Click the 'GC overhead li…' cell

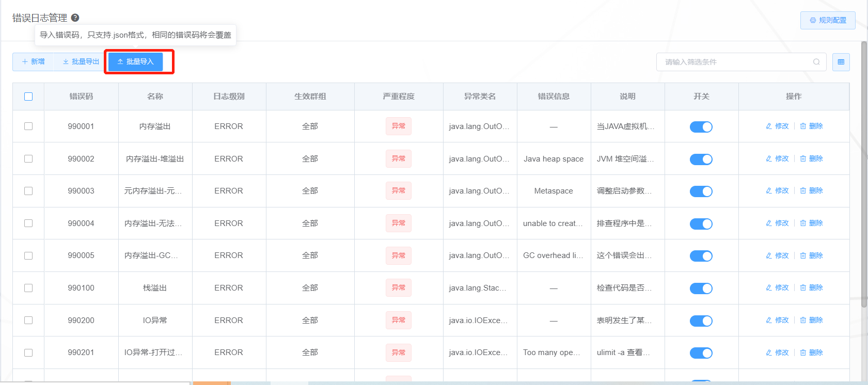point(553,255)
